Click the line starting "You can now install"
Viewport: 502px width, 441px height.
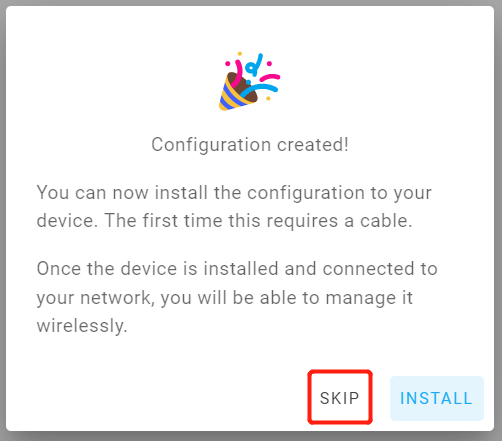click(x=234, y=193)
